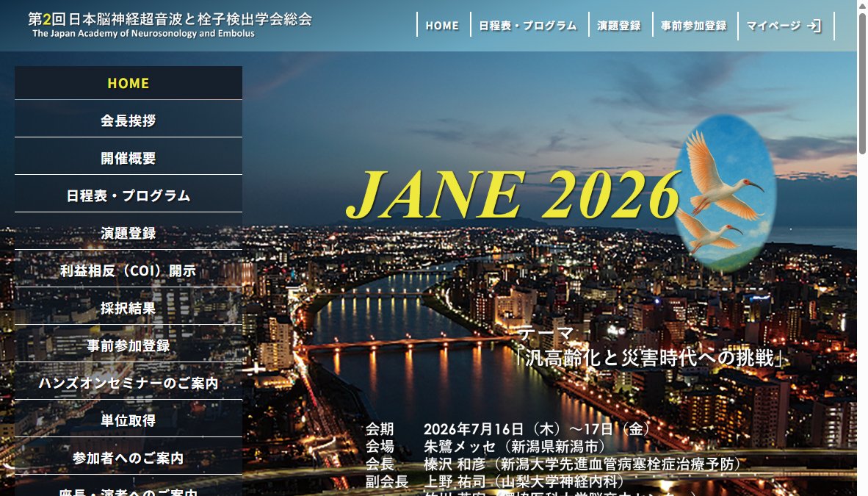Open 会長挨拶 in the sidebar menu
This screenshot has height=496, width=868.
(x=129, y=121)
